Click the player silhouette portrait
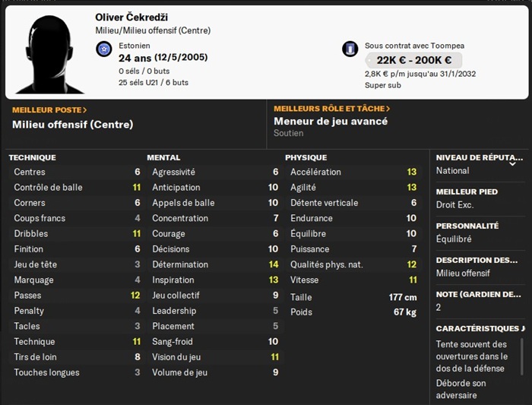 [49, 53]
